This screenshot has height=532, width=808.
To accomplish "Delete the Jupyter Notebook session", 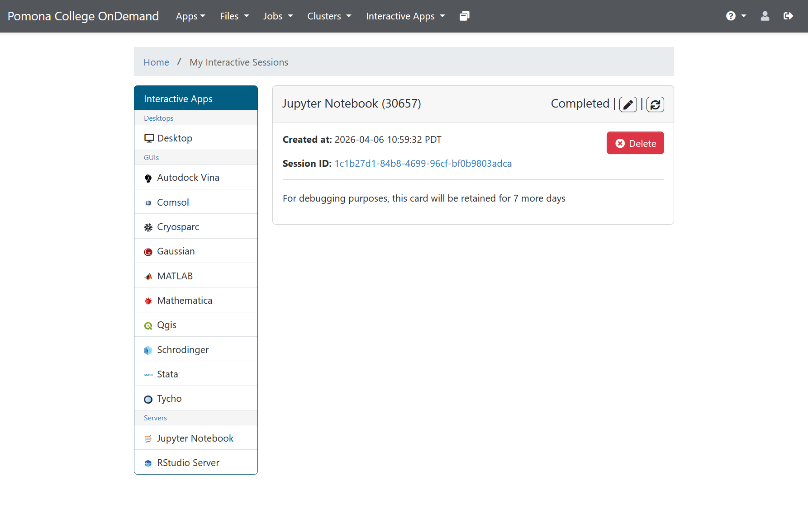I will click(635, 143).
